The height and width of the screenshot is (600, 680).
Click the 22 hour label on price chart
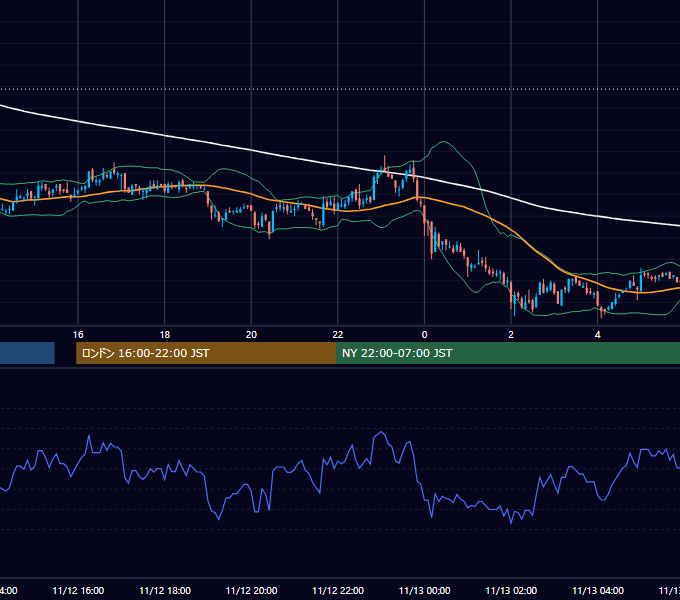coord(338,335)
